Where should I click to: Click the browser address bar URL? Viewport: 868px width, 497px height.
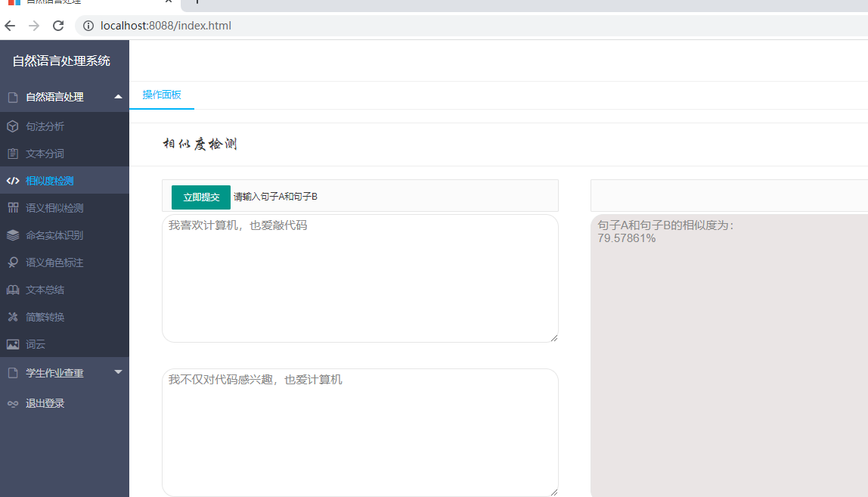point(166,26)
